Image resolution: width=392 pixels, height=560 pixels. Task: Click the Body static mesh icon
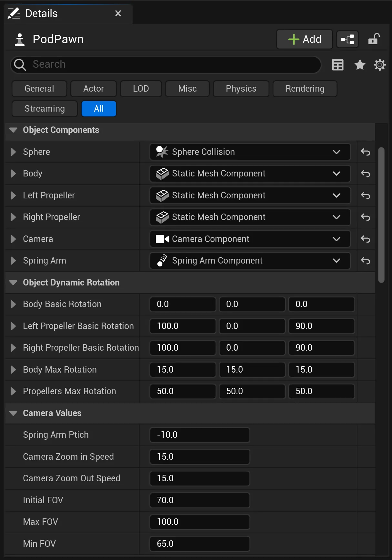coord(162,174)
